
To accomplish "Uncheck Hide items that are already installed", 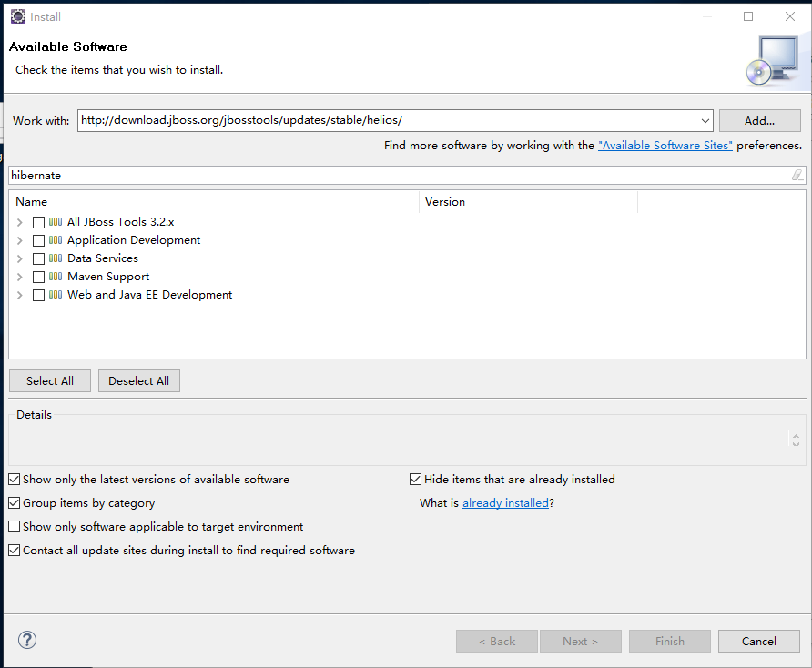I will [415, 480].
